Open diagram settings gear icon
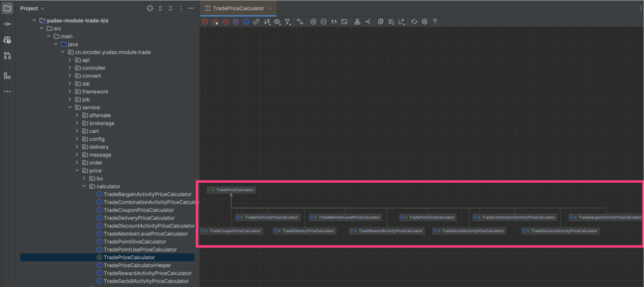Viewport: 644px width, 287px height. coord(424,22)
